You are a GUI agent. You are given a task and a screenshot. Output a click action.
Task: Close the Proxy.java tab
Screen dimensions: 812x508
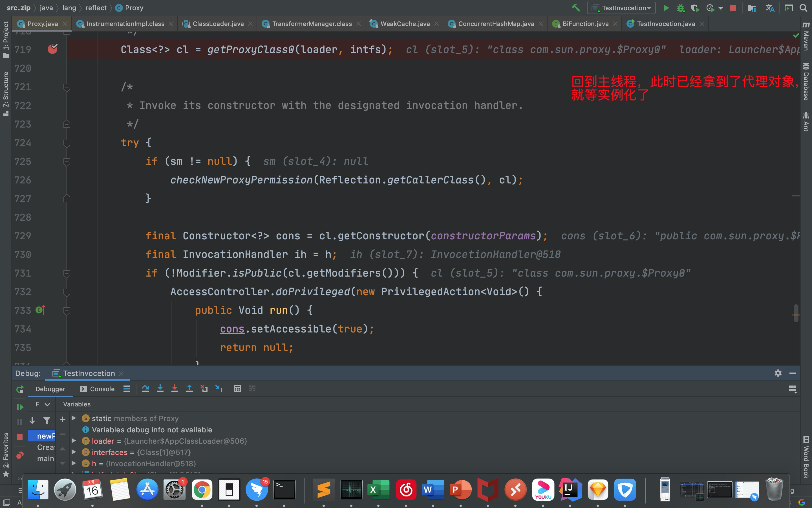(x=65, y=23)
